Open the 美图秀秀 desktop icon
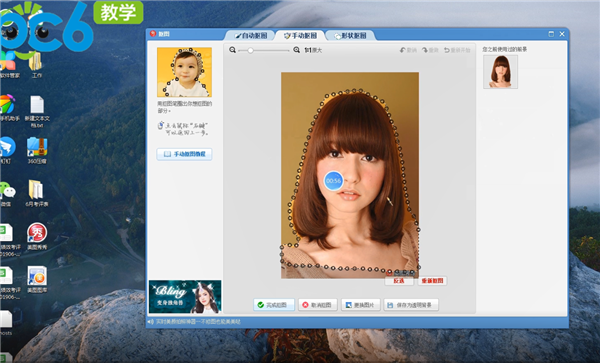The width and height of the screenshot is (600, 363). coord(37,236)
